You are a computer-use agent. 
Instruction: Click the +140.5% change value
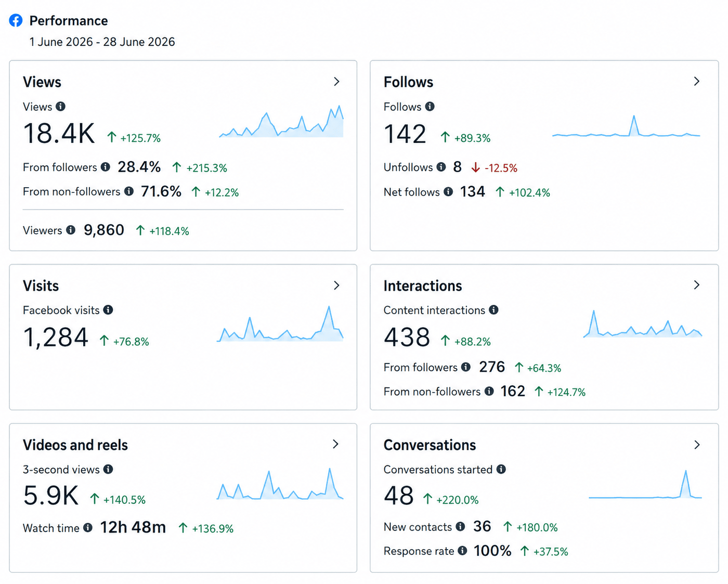coord(124,500)
